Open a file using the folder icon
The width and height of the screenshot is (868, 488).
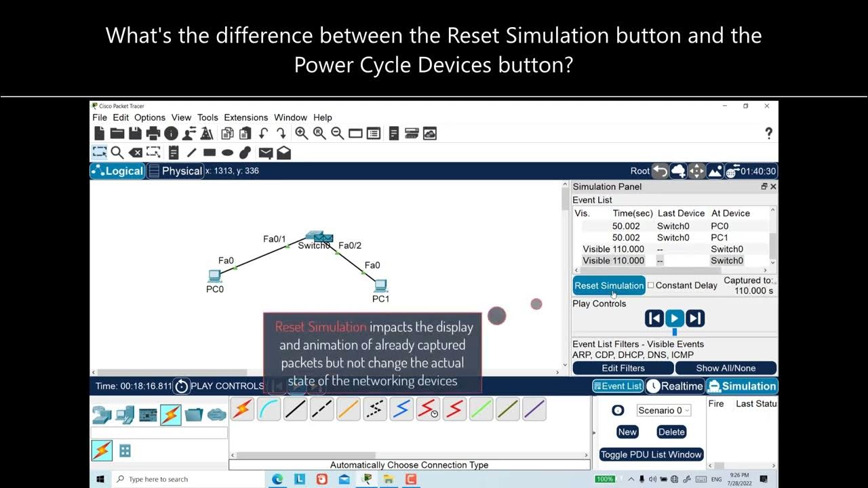pos(117,134)
